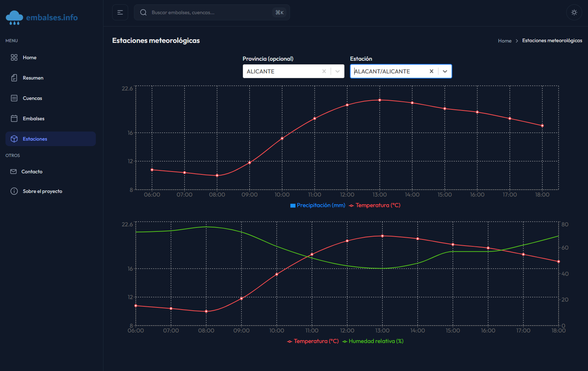This screenshot has height=371, width=588.
Task: Click the embalses.info cloud logo
Action: coord(15,17)
